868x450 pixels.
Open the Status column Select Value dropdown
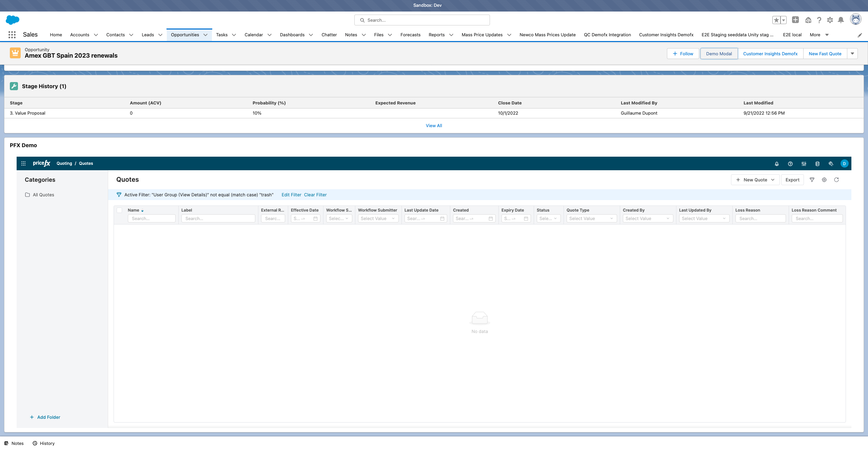[548, 218]
